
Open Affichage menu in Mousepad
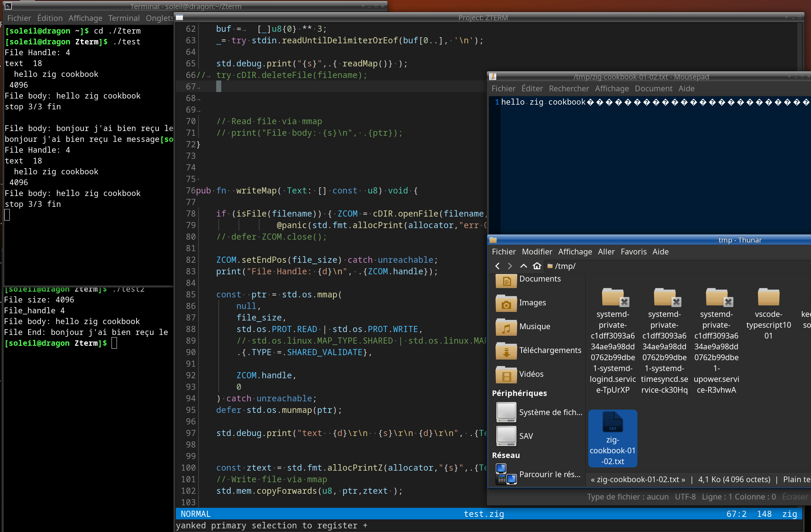[x=612, y=88]
